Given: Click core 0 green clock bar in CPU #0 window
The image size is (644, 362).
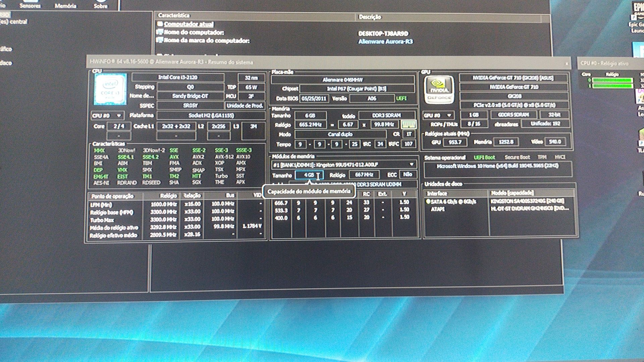Looking at the screenshot, I should point(612,80).
